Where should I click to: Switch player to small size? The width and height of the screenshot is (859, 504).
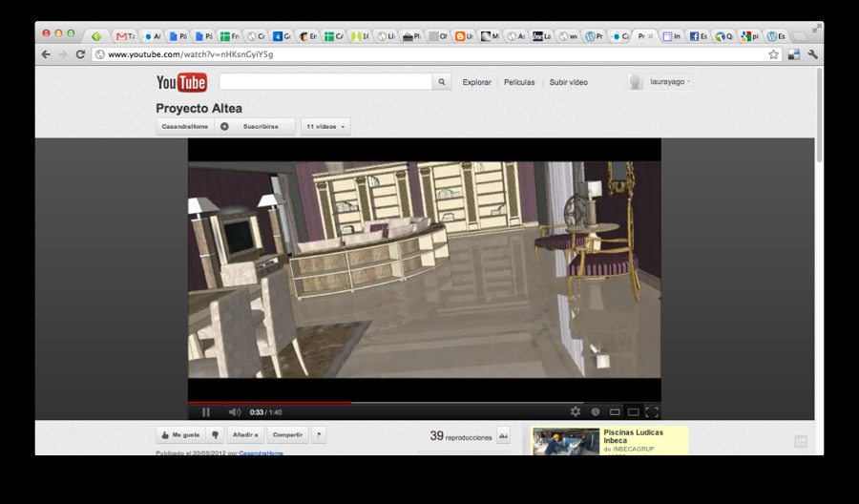[x=615, y=412]
